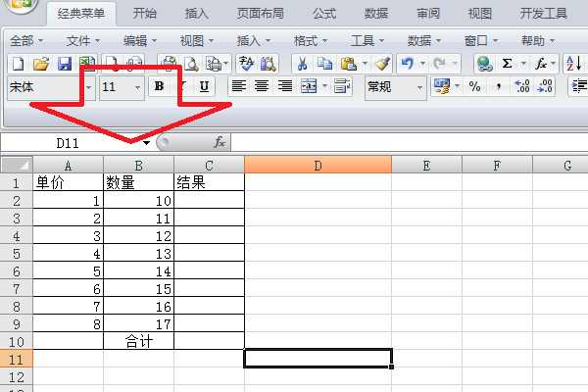
Task: Align text right
Action: point(284,86)
